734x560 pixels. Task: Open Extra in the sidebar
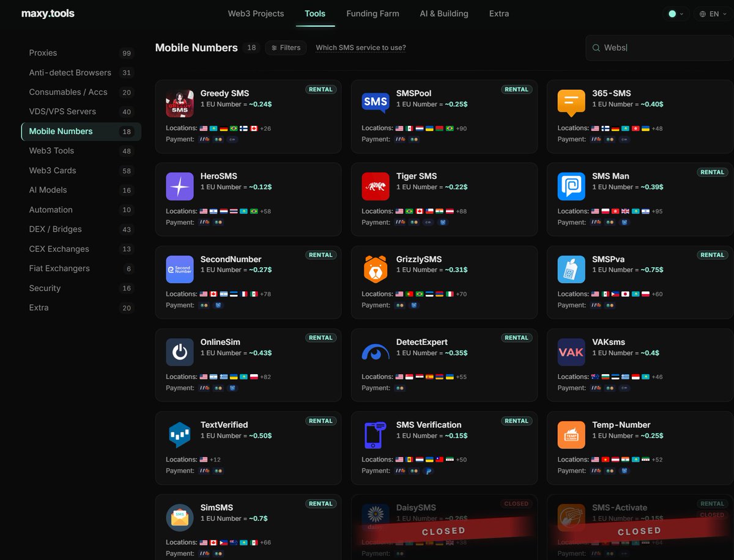[81, 308]
